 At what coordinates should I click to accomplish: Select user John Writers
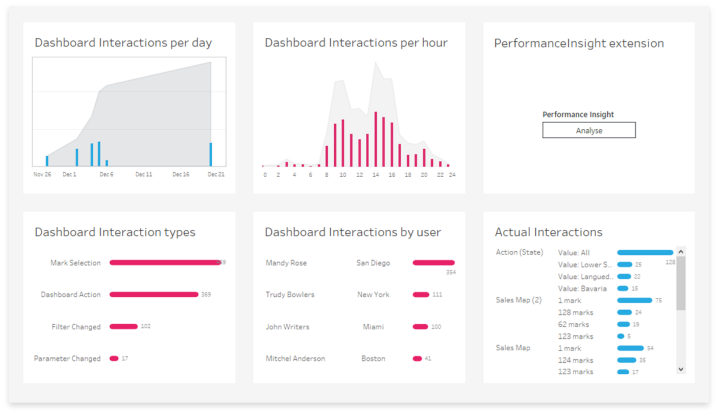(x=288, y=327)
